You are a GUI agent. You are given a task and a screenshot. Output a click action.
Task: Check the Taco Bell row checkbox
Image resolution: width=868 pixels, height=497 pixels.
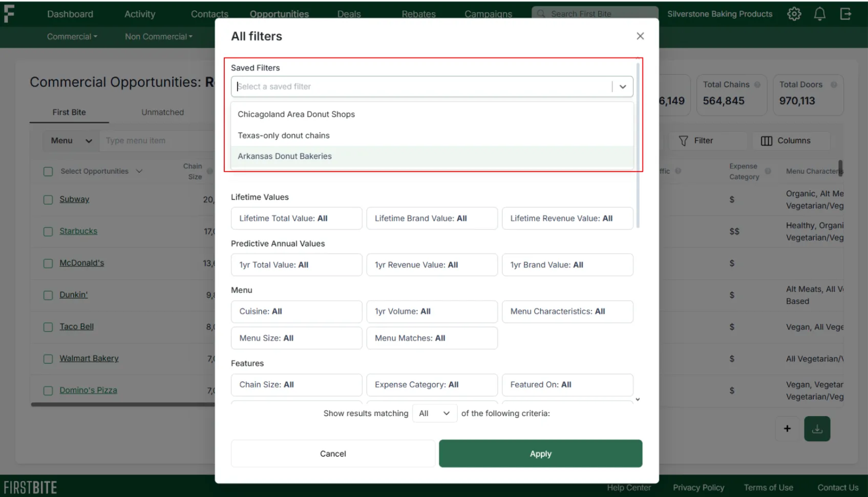pyautogui.click(x=48, y=327)
